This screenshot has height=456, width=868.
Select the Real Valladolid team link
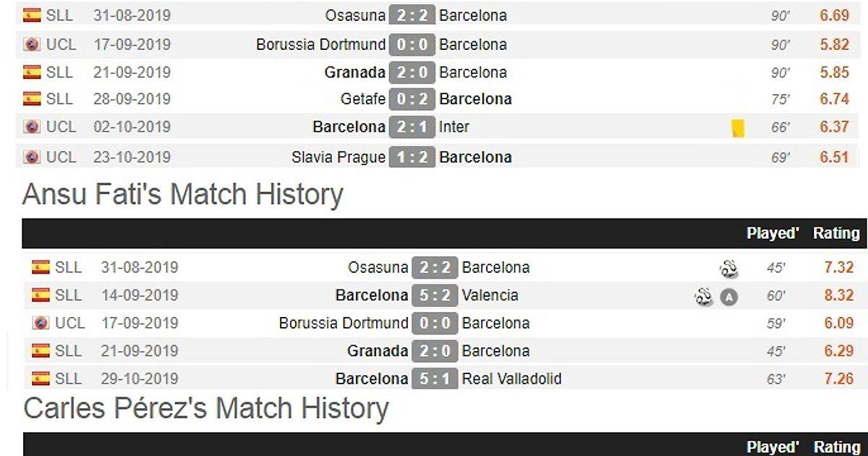[x=511, y=379]
